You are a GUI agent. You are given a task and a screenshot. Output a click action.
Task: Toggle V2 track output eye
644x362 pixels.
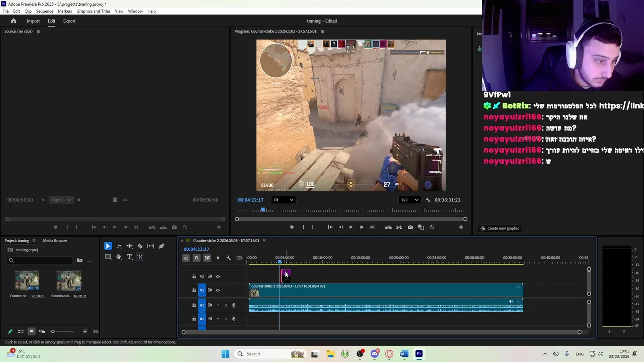218,276
